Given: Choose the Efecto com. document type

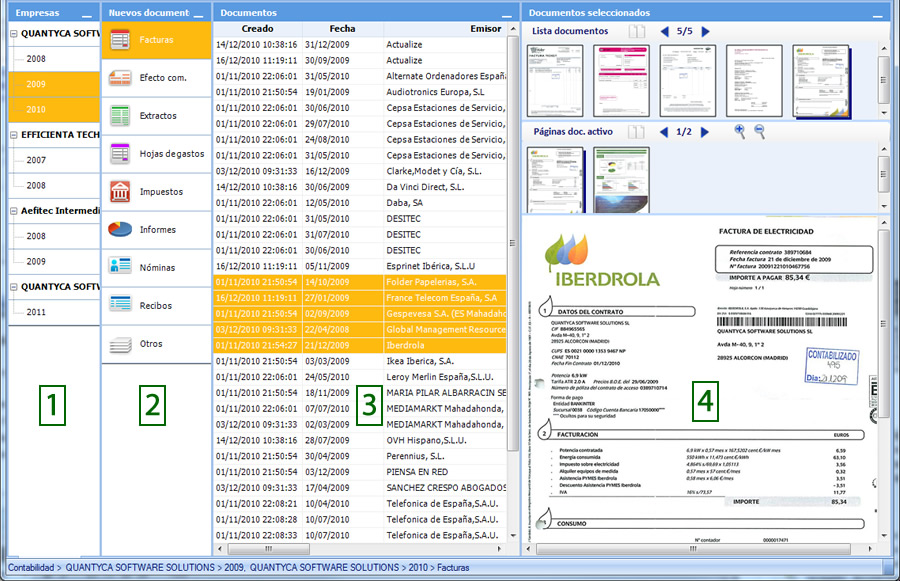Looking at the screenshot, I should [156, 78].
